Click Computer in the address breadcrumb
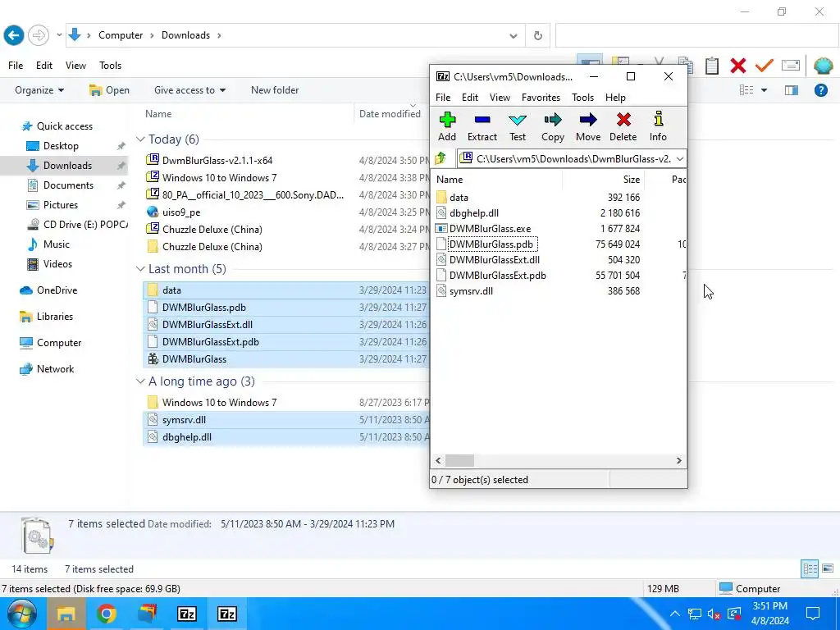Screen dimensions: 840x630 tap(121, 35)
